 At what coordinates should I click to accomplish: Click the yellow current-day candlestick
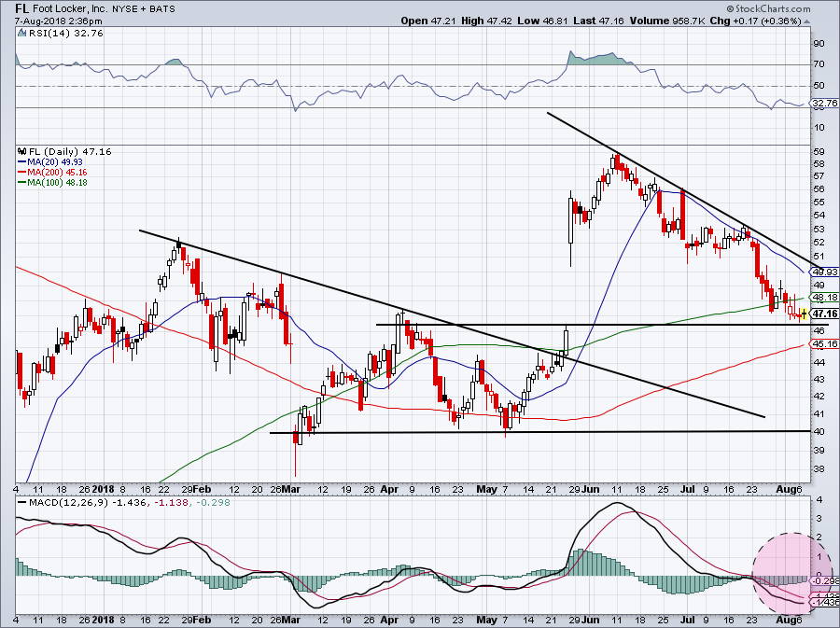(804, 314)
